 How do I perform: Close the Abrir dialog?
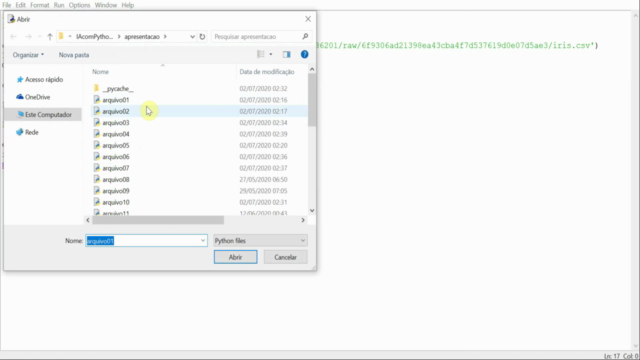308,19
